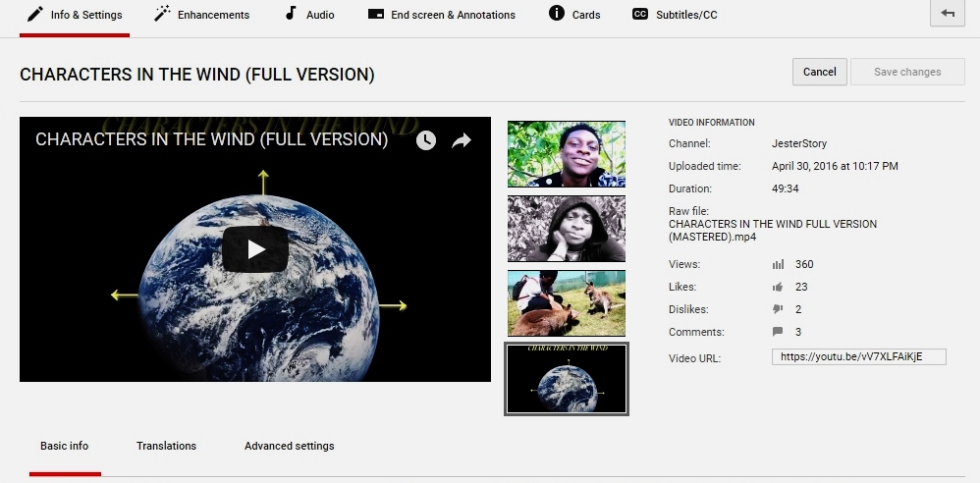Go to End screen & Annotations tab
The width and height of the screenshot is (980, 483).
pyautogui.click(x=442, y=15)
